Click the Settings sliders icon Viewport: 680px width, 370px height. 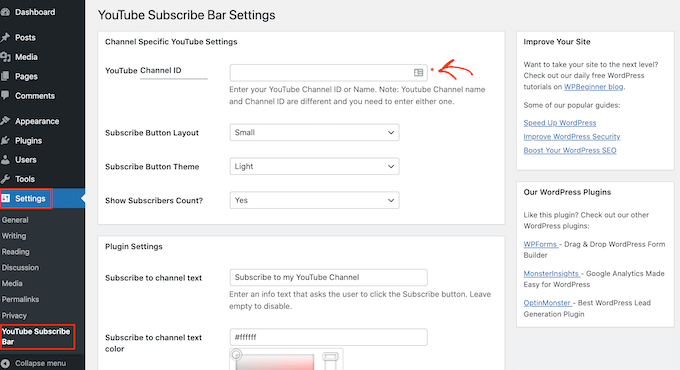pos(6,198)
